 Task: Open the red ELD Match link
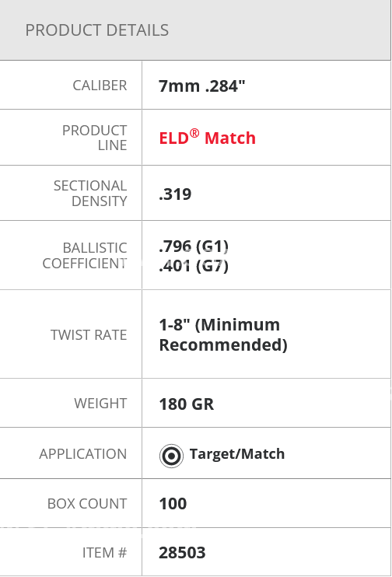207,138
